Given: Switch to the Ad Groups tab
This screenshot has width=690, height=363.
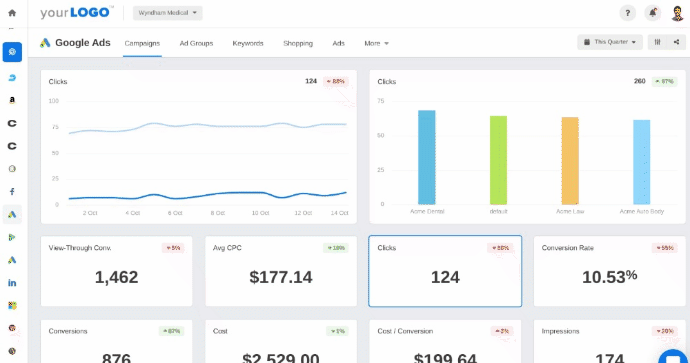Looking at the screenshot, I should (196, 43).
